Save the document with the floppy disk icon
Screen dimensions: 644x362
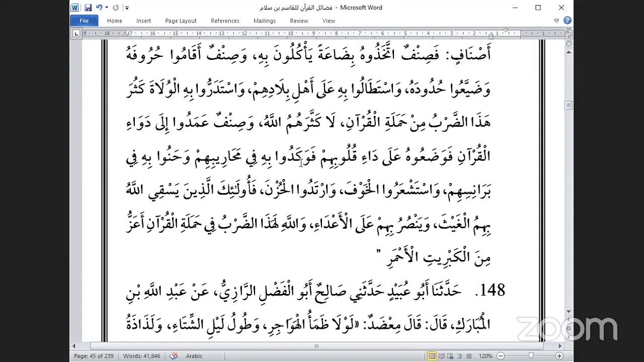tap(88, 8)
